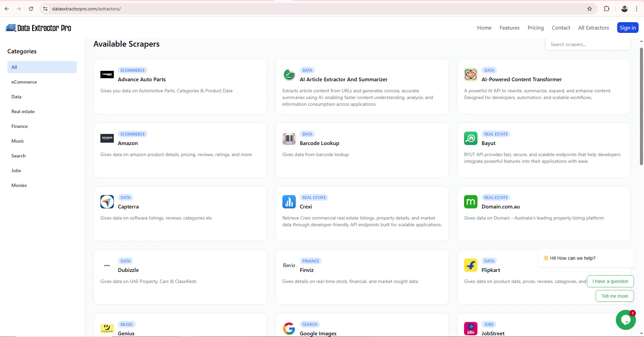Click the FINANCE tag on Finviz card
This screenshot has height=337, width=644.
click(x=311, y=261)
